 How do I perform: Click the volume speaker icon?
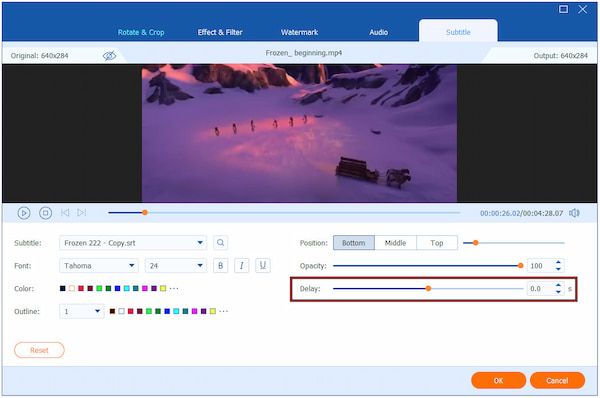point(574,213)
